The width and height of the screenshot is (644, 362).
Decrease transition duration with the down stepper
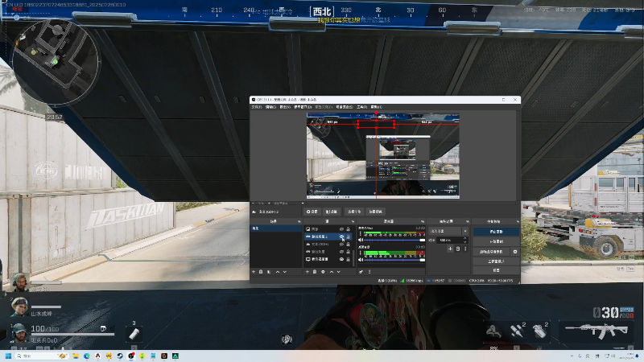[465, 242]
